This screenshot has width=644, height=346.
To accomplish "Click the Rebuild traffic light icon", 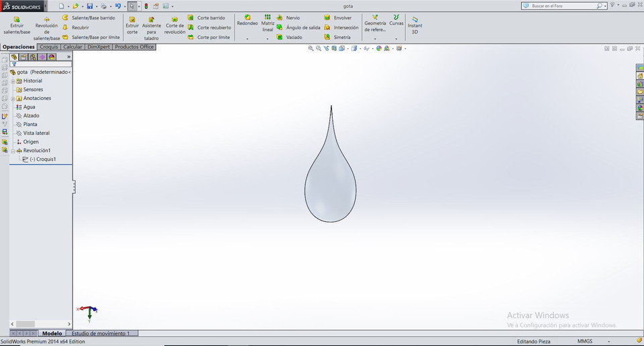I will click(x=146, y=6).
